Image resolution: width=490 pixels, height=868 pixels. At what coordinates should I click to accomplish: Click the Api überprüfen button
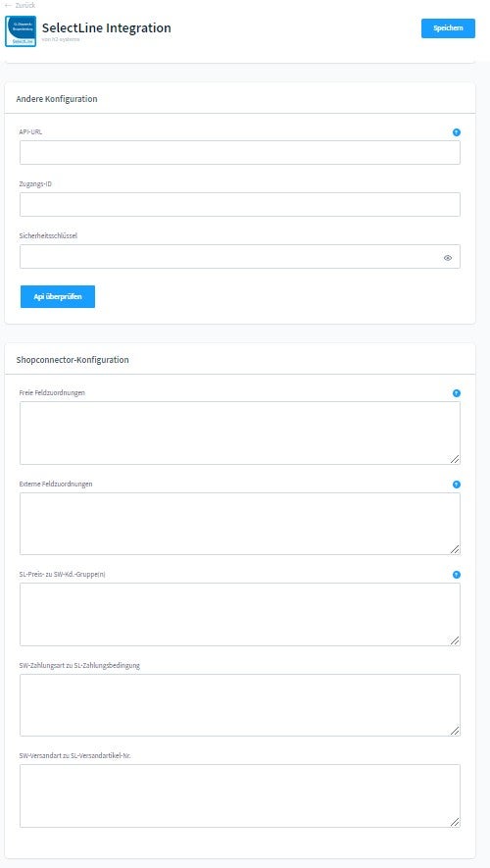(x=58, y=297)
